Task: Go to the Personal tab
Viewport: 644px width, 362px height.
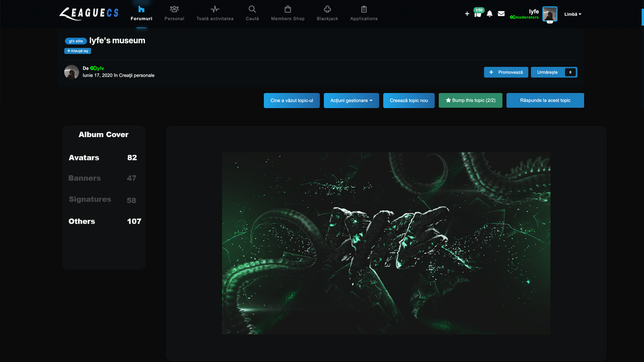Action: pyautogui.click(x=174, y=14)
